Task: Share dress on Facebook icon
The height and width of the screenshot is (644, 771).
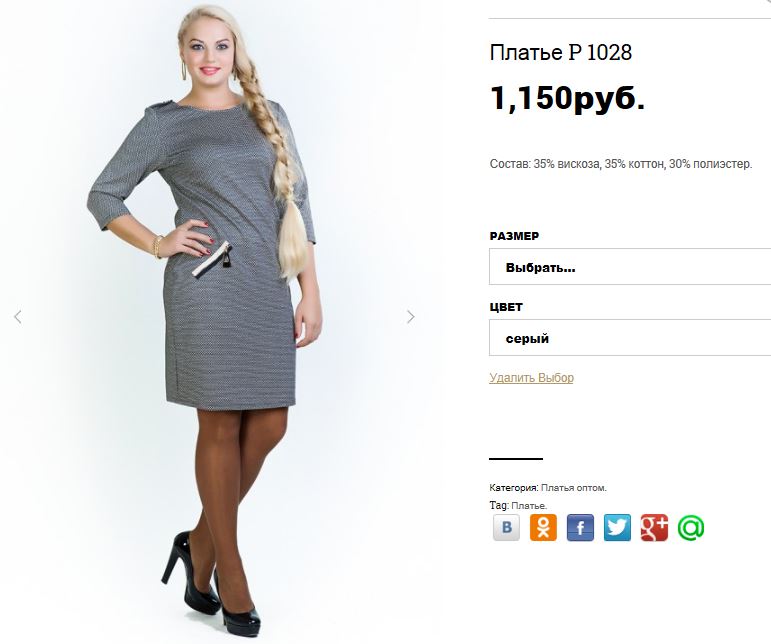Action: tap(580, 527)
